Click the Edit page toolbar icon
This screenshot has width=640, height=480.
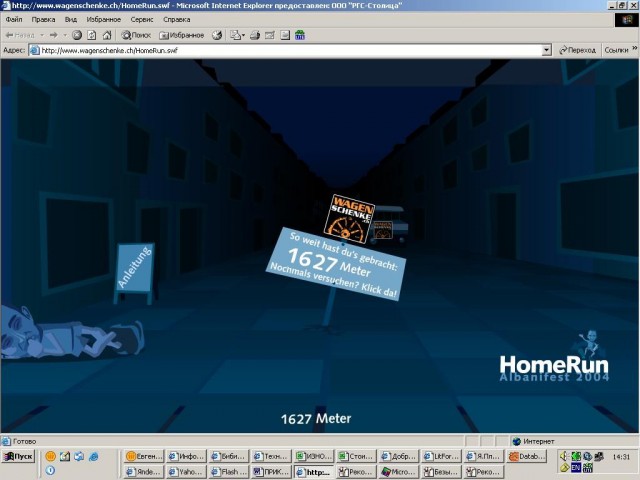pos(270,35)
